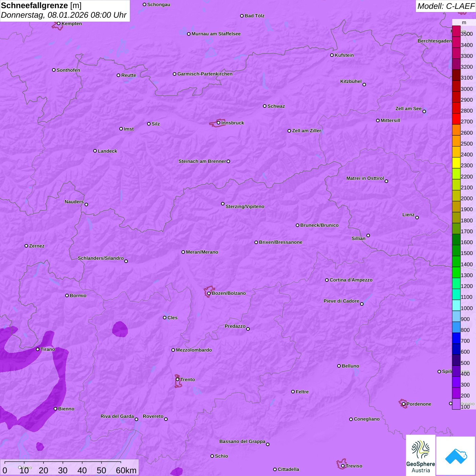This screenshot has width=476, height=476.
Task: Select yellow legend swatch between 2300 and 2400
Action: 456,163
